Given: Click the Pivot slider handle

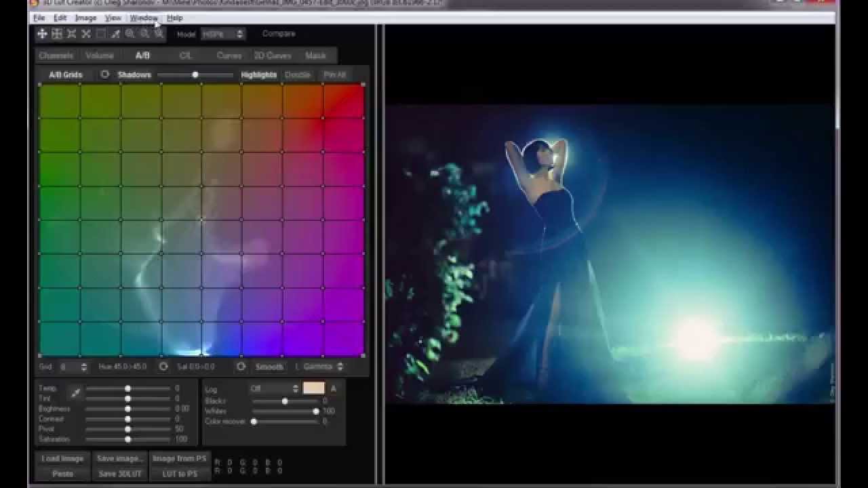Looking at the screenshot, I should coord(127,429).
